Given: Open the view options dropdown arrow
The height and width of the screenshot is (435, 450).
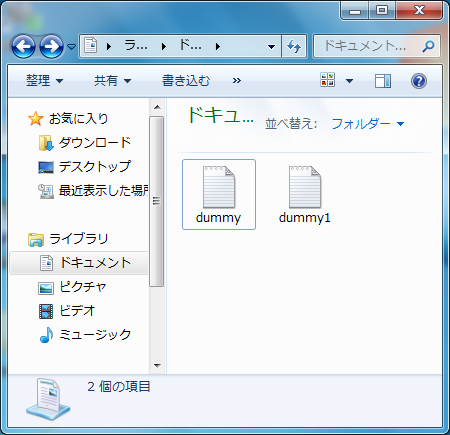Looking at the screenshot, I should 349,81.
